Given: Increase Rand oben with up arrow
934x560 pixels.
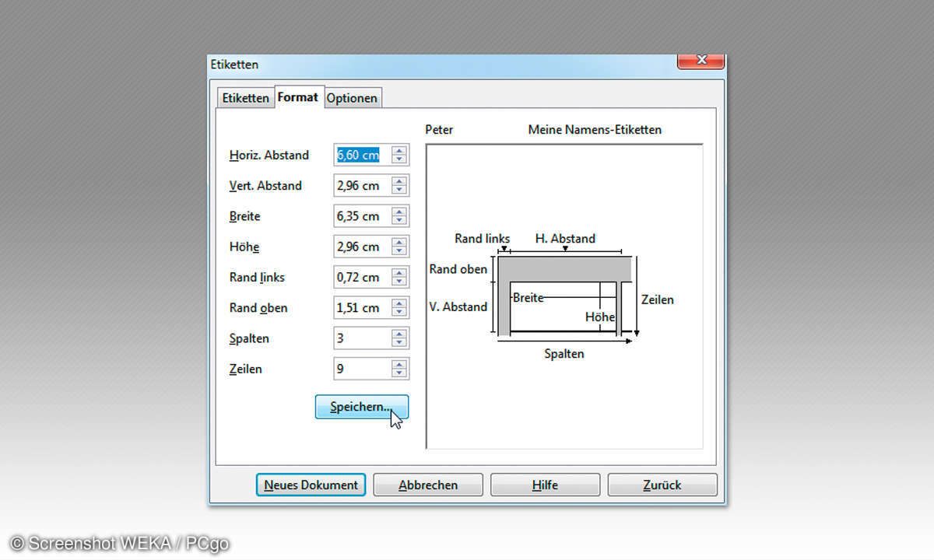Looking at the screenshot, I should 399,303.
